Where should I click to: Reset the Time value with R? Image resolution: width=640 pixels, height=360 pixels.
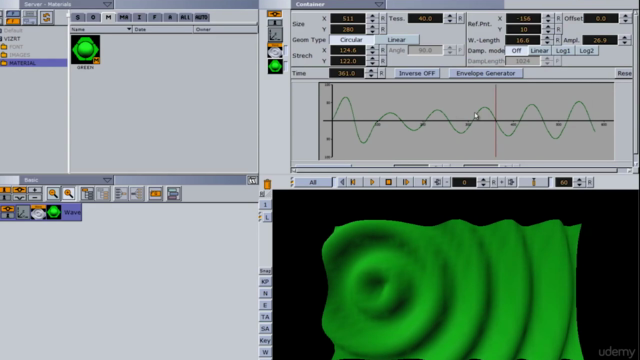coord(381,73)
